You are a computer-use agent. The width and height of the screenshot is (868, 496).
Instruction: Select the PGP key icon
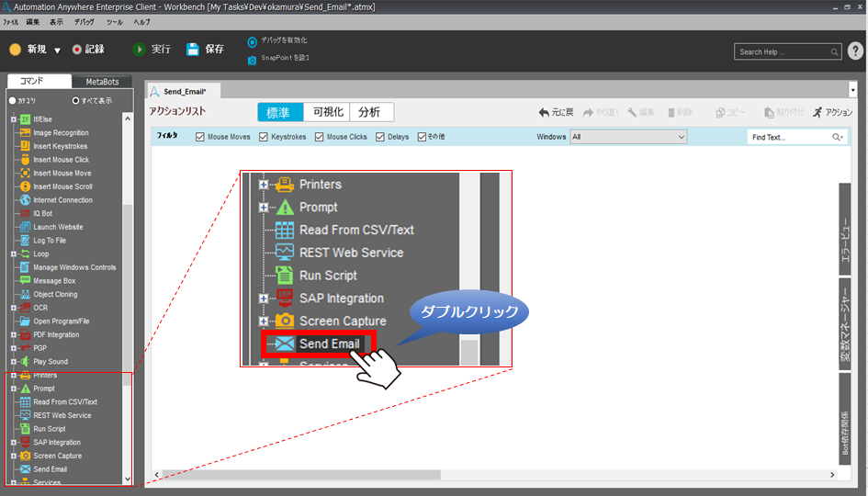click(x=25, y=347)
